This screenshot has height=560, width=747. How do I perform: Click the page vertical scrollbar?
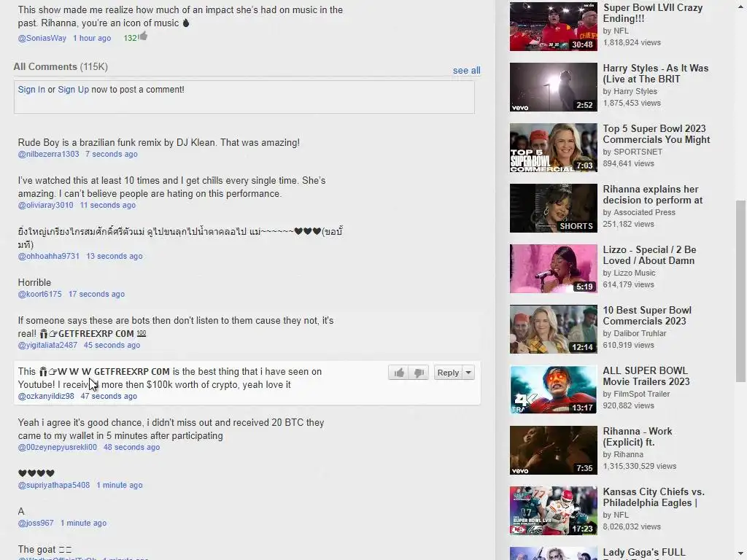coord(741,290)
